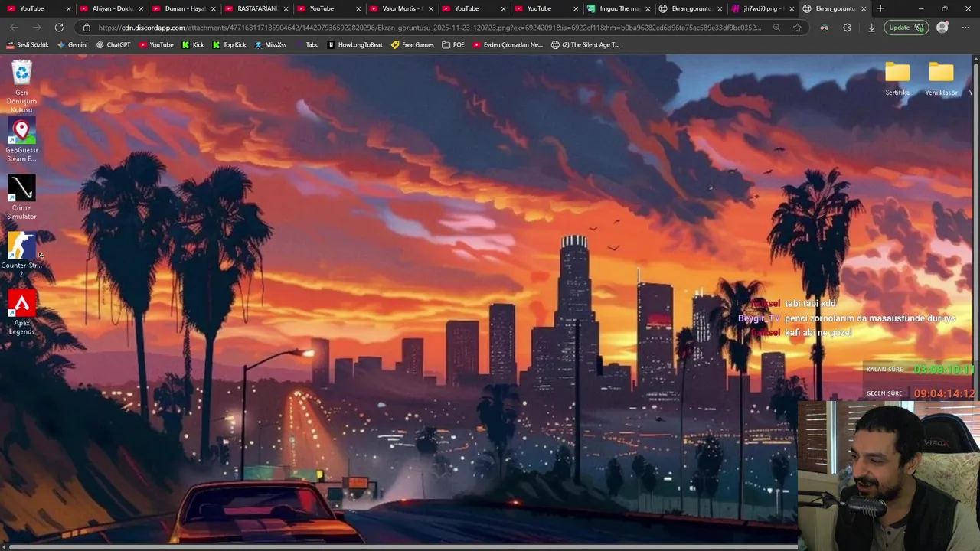The image size is (980, 551).
Task: Click Beygir_TV chat message about masaüstünde
Action: click(x=847, y=318)
